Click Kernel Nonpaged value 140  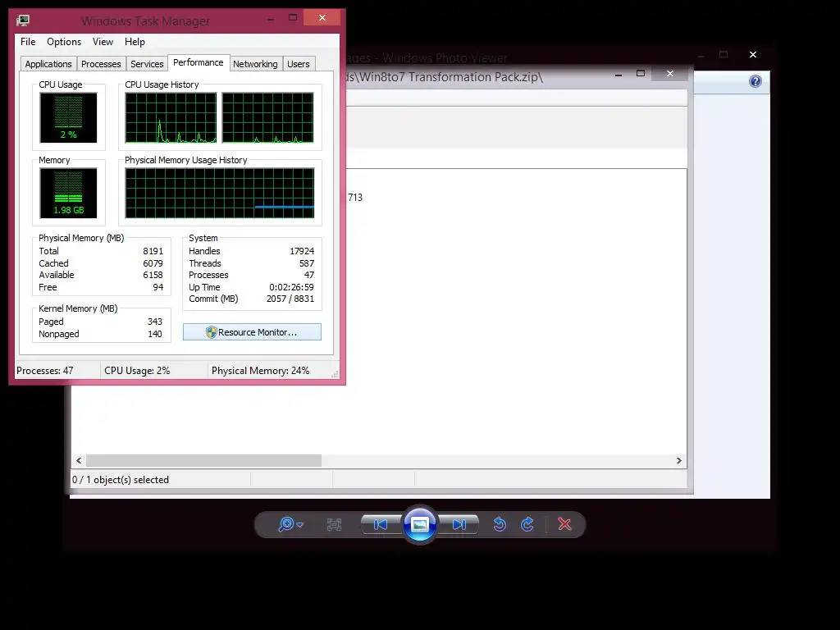coord(155,335)
